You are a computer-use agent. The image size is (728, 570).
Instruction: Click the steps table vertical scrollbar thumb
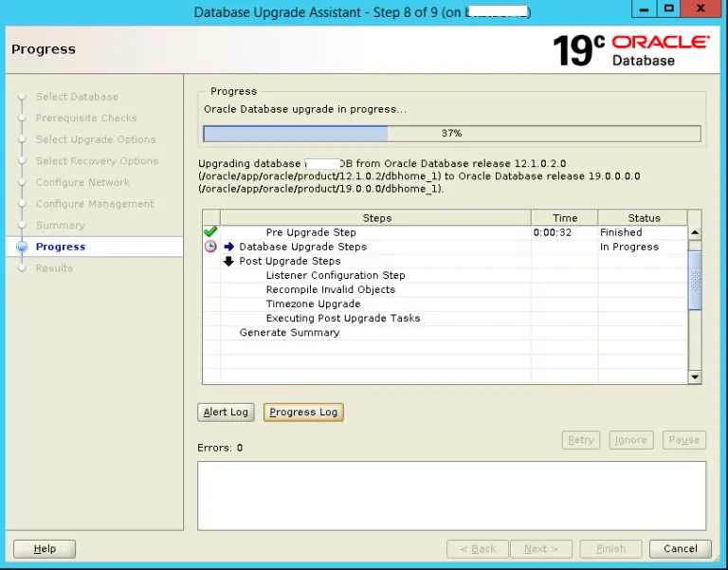[695, 280]
